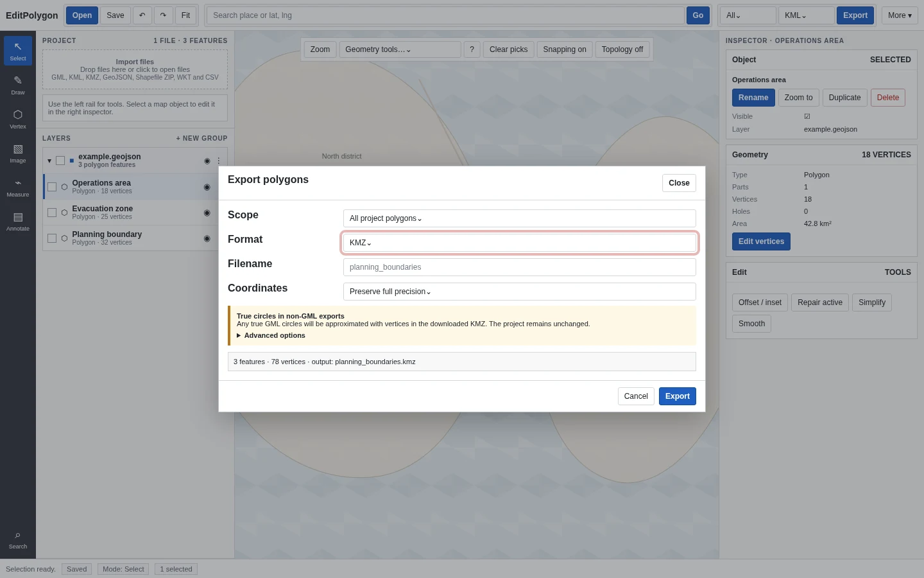Activate the Draw tool

coord(18,85)
